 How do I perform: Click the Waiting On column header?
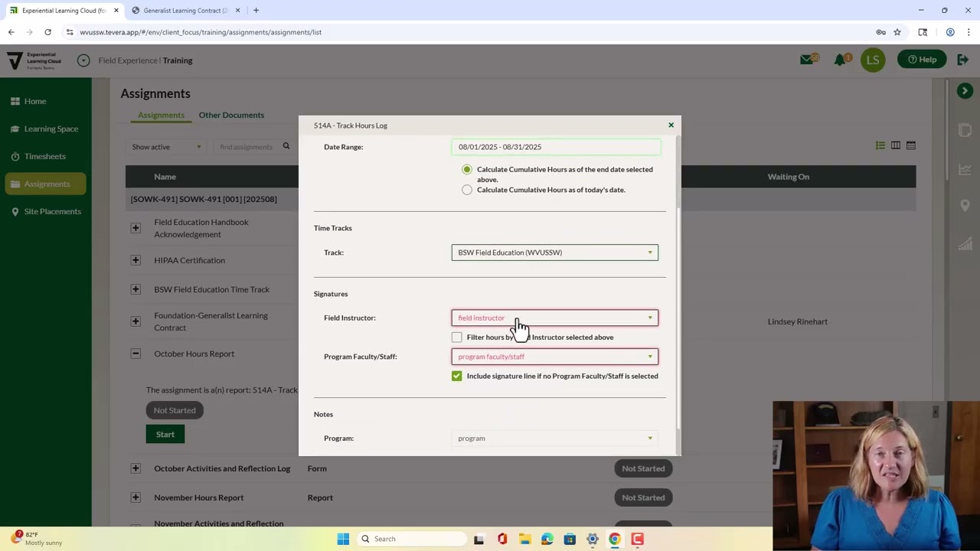789,177
